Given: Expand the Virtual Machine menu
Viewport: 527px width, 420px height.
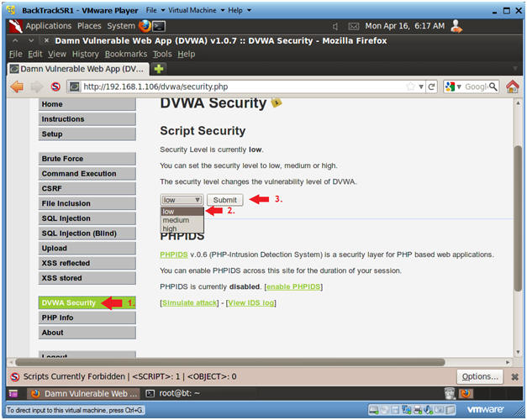Looking at the screenshot, I should (196, 10).
